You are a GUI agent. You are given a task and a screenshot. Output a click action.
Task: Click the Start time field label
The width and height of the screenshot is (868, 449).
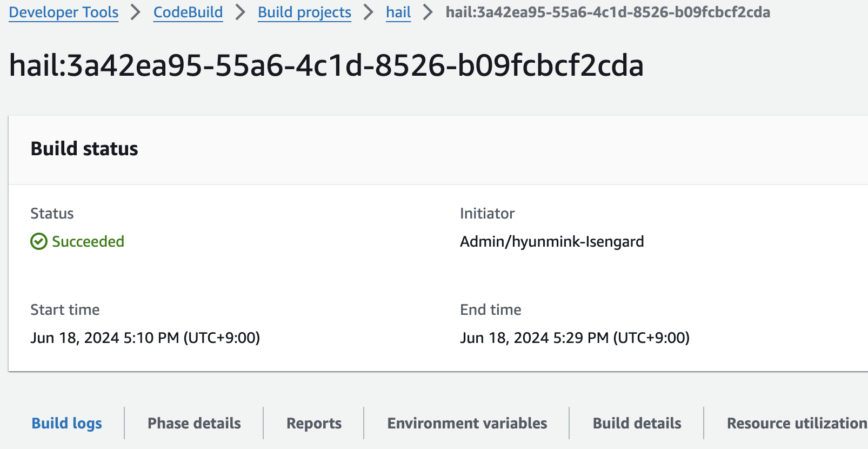click(x=65, y=309)
